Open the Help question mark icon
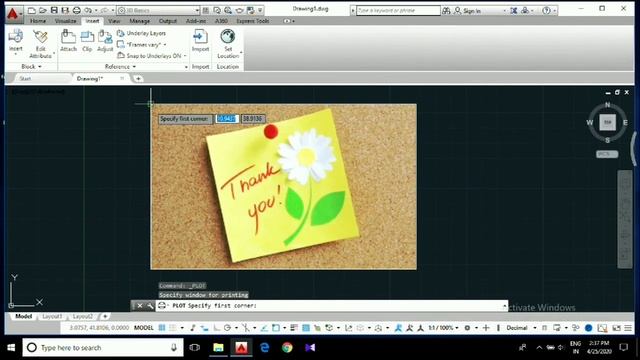This screenshot has height=360, width=640. (x=547, y=11)
